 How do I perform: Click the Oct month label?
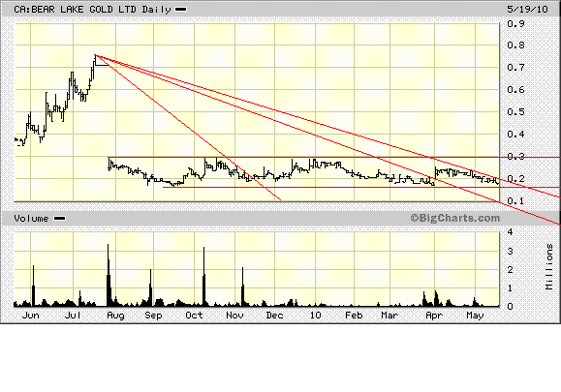click(x=194, y=316)
